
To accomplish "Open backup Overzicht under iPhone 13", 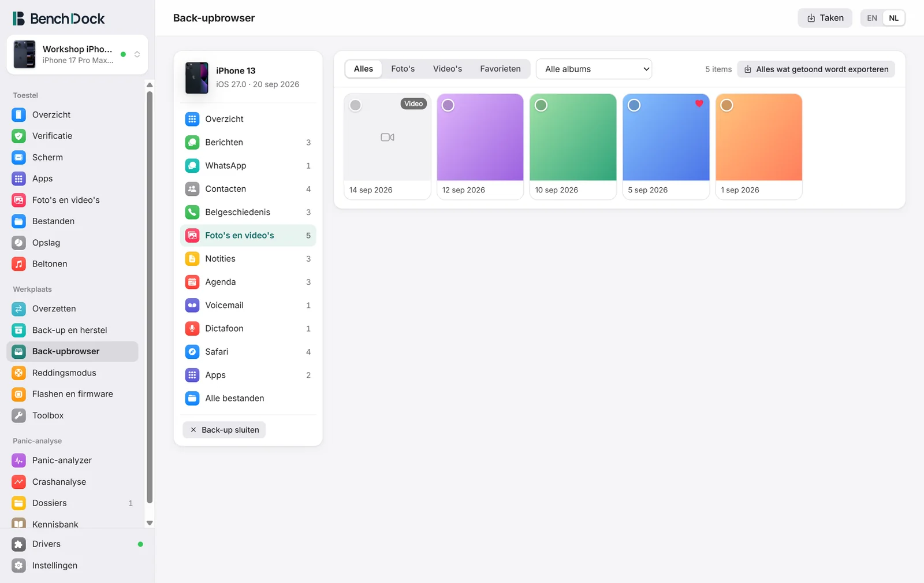I will (248, 119).
